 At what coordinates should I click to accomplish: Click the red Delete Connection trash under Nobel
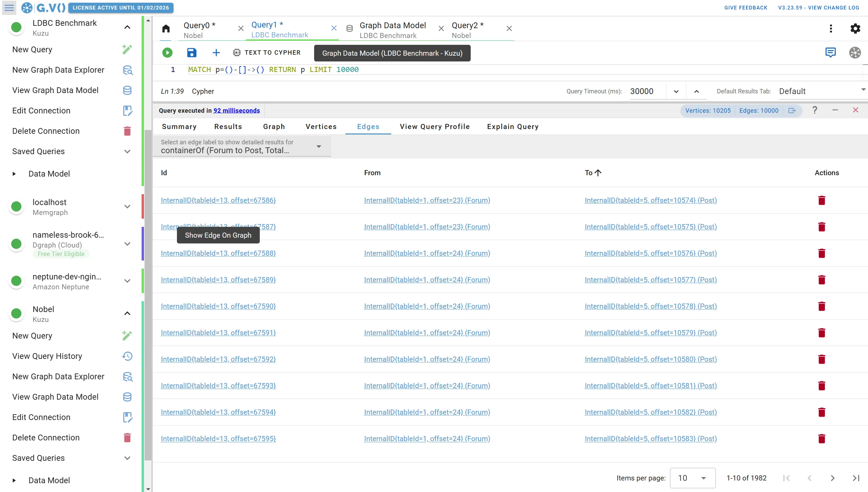[x=127, y=438]
